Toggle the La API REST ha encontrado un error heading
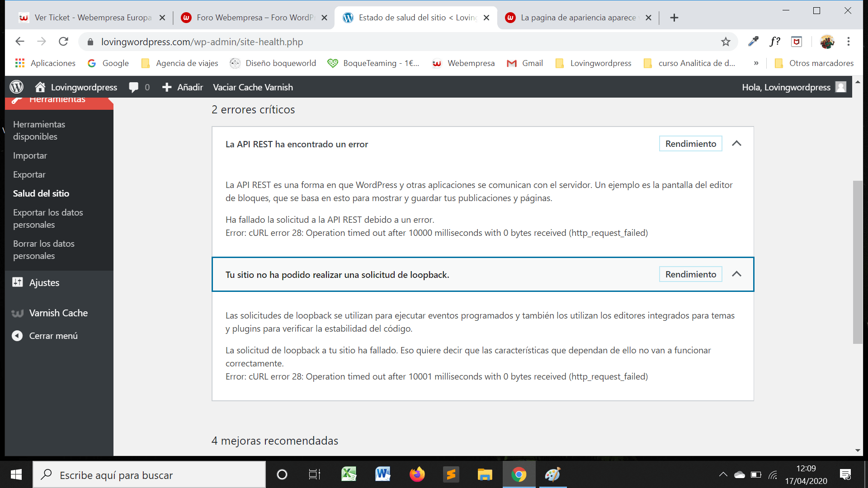868x488 pixels. click(x=297, y=144)
